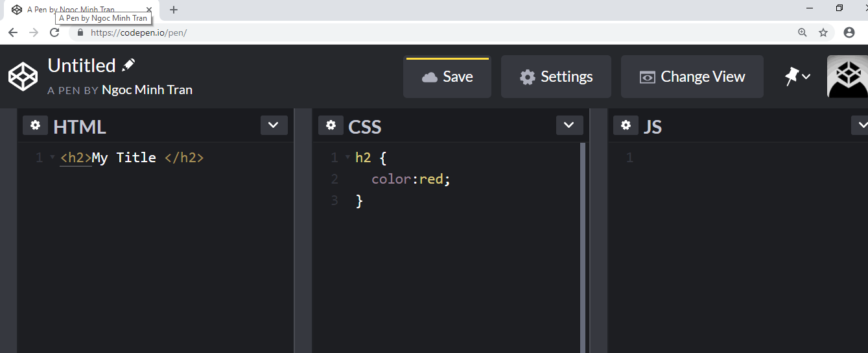This screenshot has width=868, height=353.
Task: Bookmark page with star icon
Action: 823,32
